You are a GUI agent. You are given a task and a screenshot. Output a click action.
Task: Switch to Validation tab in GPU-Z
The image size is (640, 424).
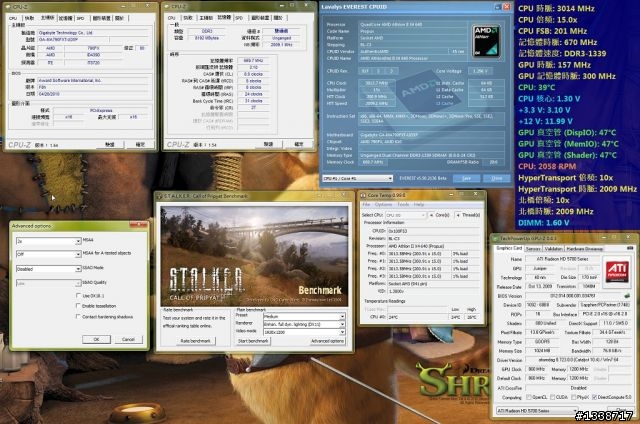(x=553, y=249)
